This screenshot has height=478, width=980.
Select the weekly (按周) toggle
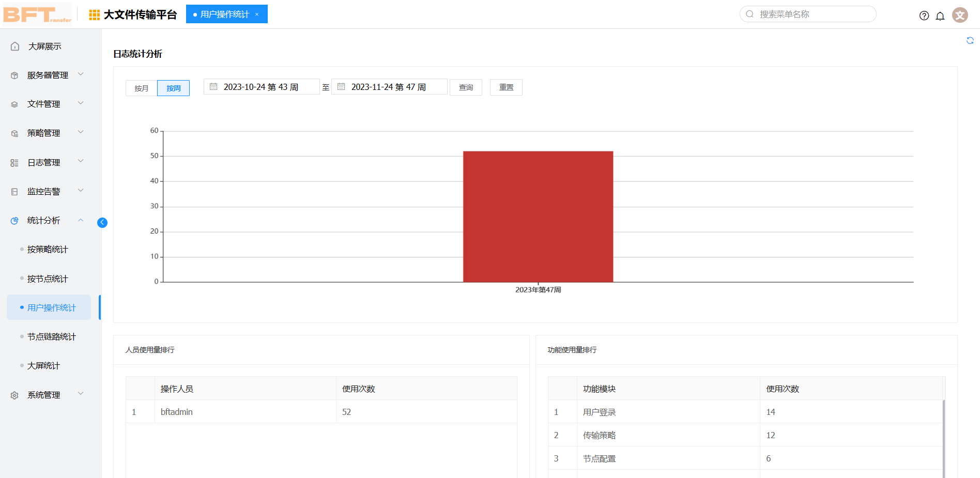173,88
